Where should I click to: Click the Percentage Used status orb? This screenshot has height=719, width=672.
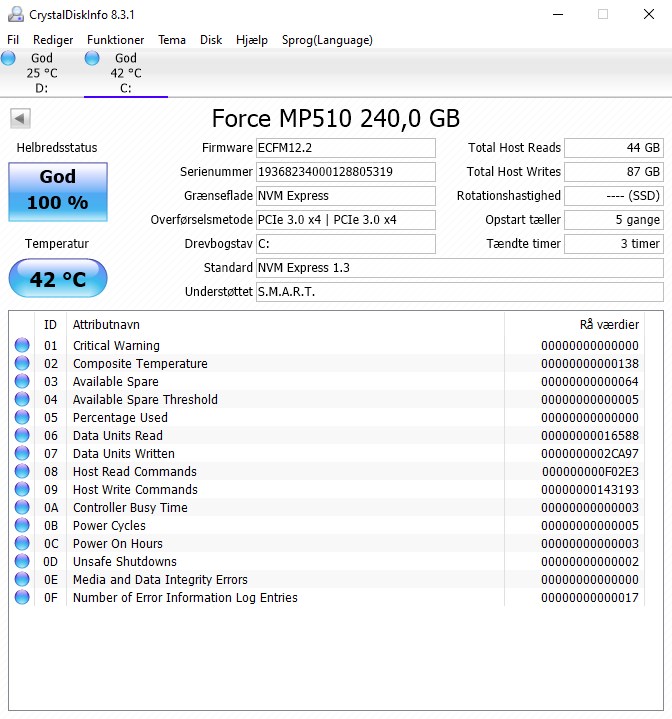pos(22,418)
